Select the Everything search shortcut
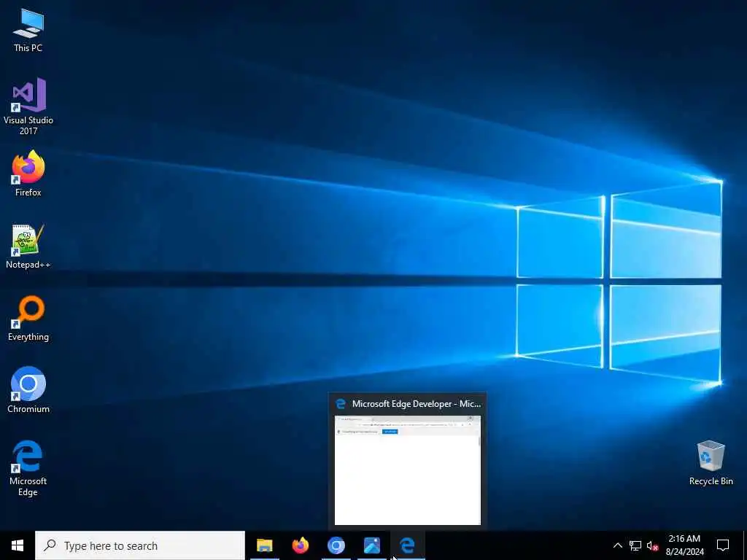The height and width of the screenshot is (560, 747). (x=28, y=318)
